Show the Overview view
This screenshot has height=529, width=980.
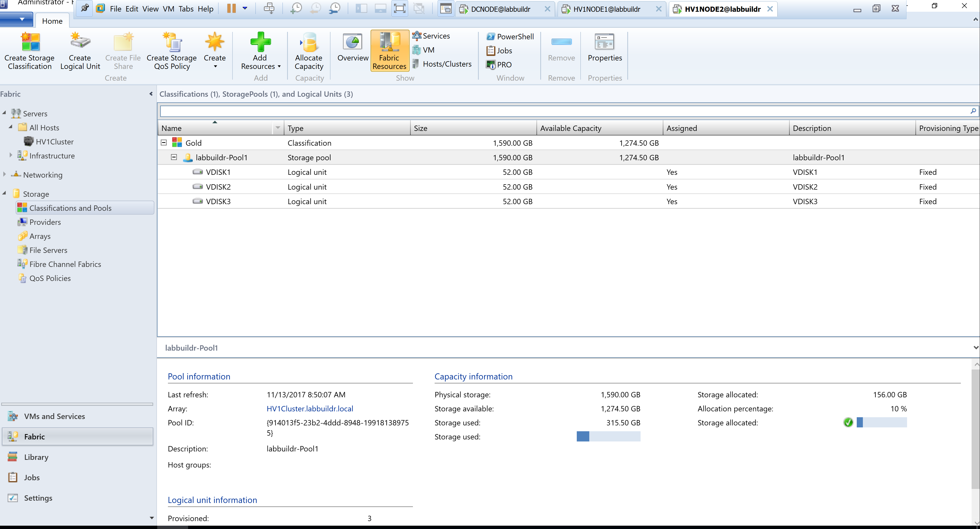[353, 47]
